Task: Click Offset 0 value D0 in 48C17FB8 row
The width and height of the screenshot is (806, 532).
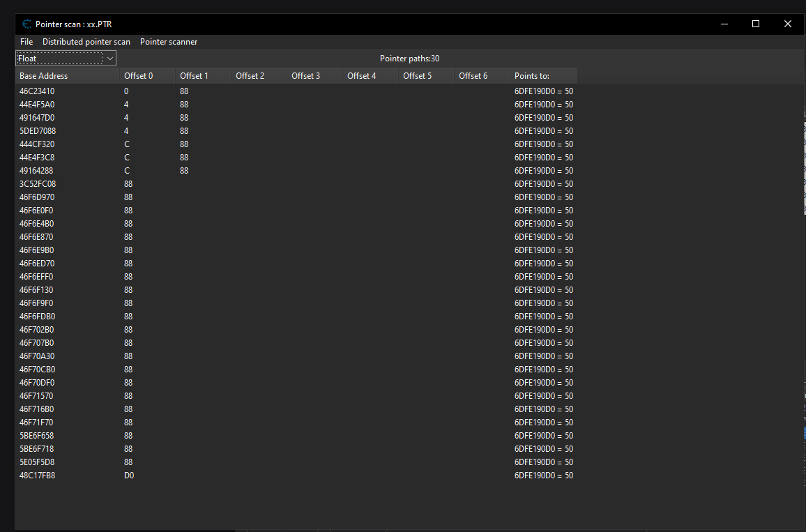Action: pos(129,476)
